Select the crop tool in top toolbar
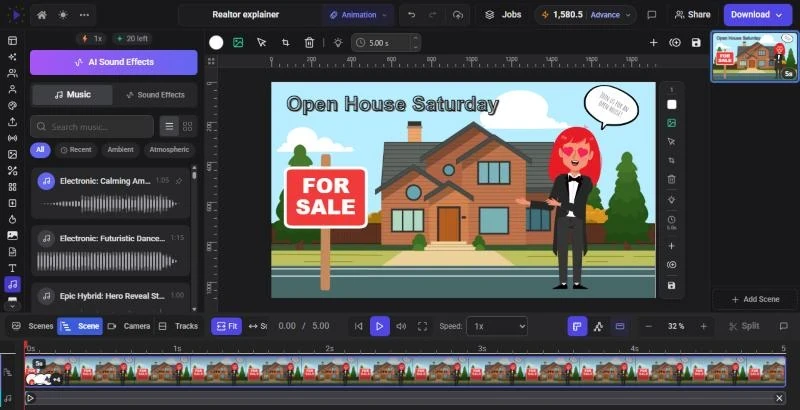Image resolution: width=800 pixels, height=410 pixels. pos(286,43)
